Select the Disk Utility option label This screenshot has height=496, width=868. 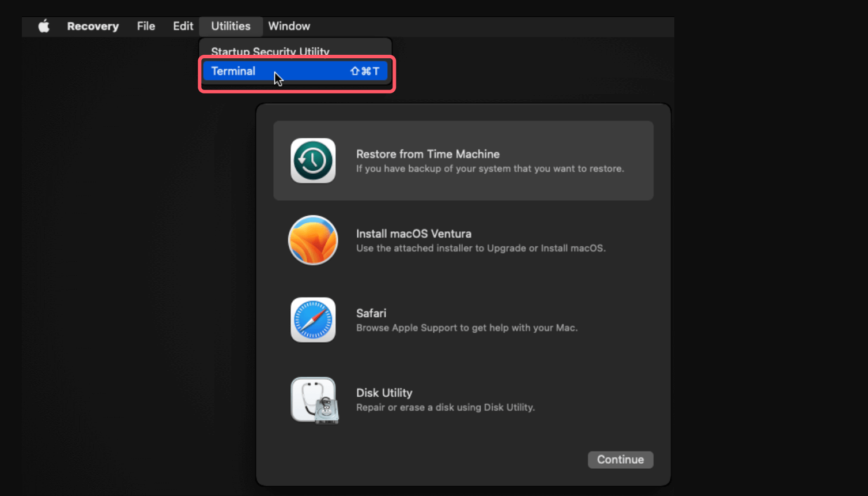click(x=384, y=393)
